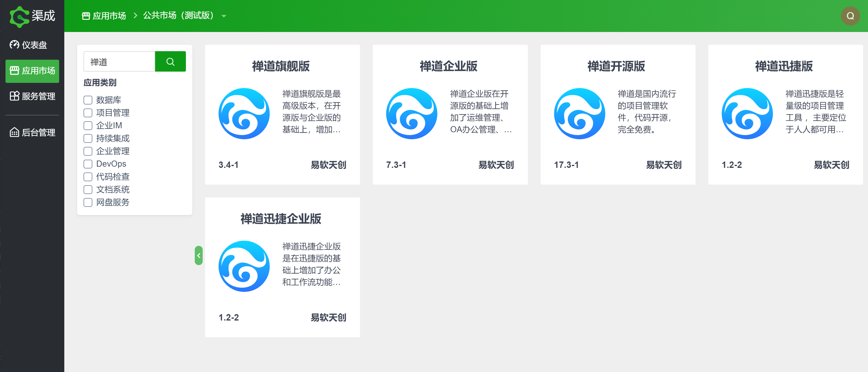Open 后台管理 from the sidebar
This screenshot has height=372, width=868.
[32, 133]
